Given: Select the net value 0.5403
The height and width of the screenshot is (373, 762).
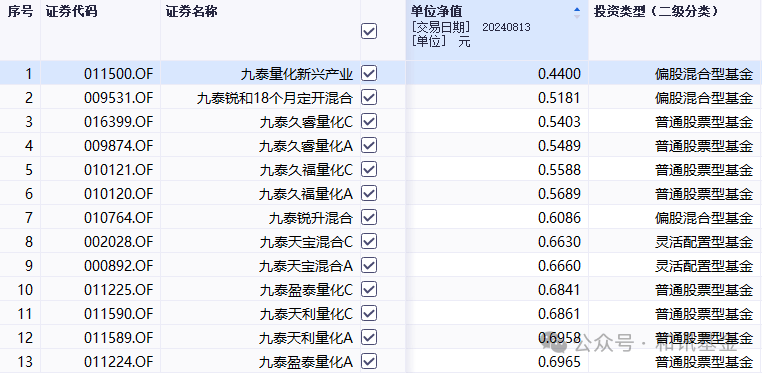Looking at the screenshot, I should point(559,122).
